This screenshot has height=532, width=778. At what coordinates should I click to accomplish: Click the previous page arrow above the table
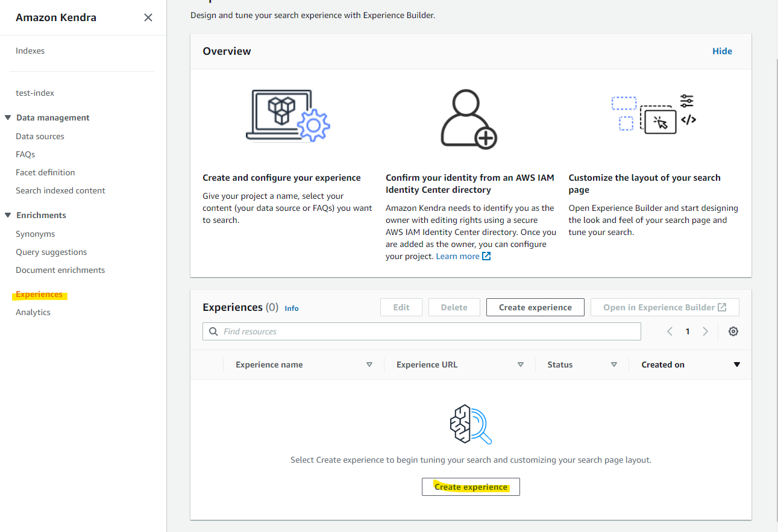[x=670, y=331]
